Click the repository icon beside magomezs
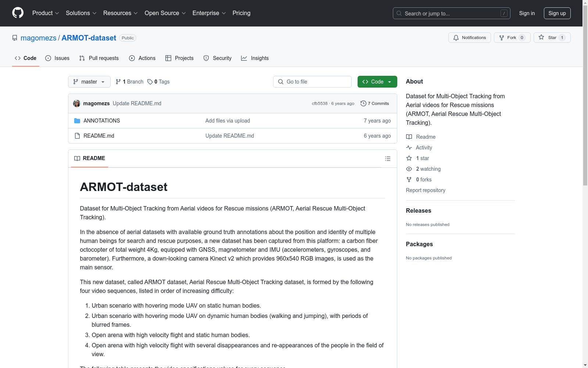Image resolution: width=588 pixels, height=368 pixels. [x=15, y=38]
